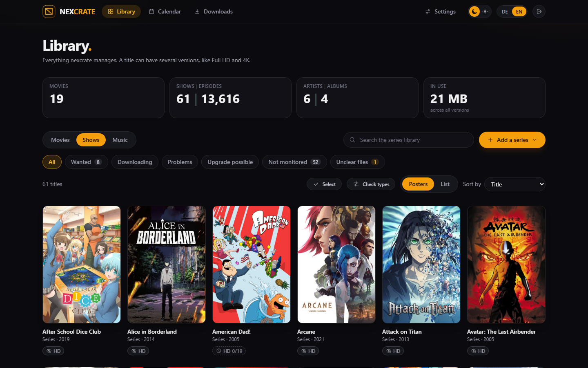Open After School Dice Club poster
The height and width of the screenshot is (368, 588).
82,265
